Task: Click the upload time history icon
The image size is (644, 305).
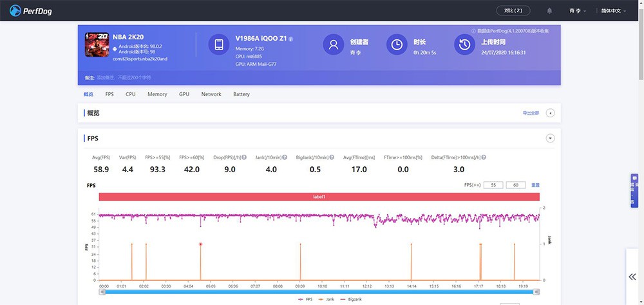Action: (464, 44)
